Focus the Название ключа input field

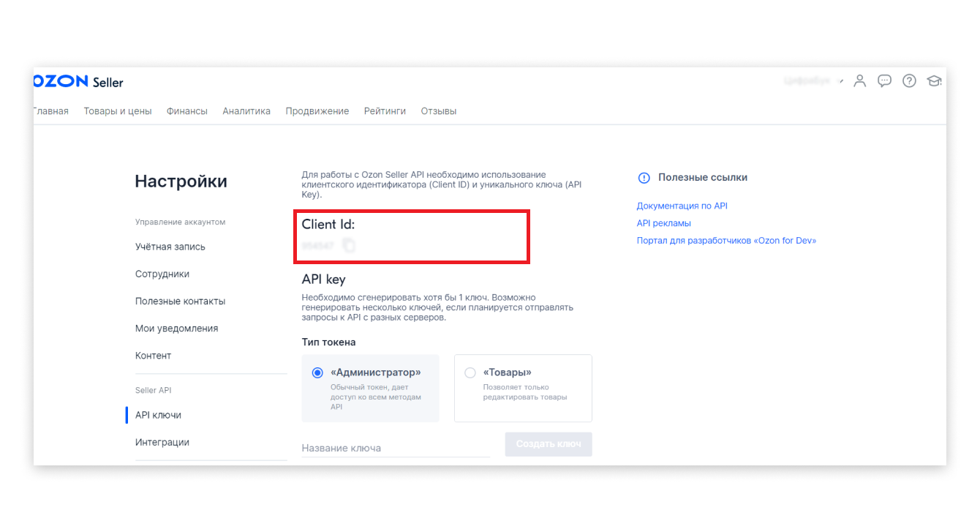(396, 448)
